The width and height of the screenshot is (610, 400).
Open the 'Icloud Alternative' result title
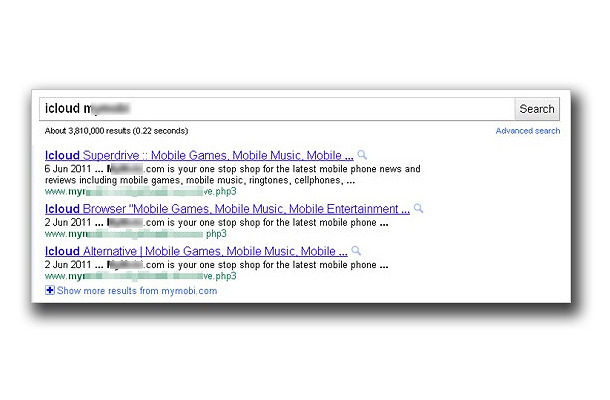click(196, 251)
